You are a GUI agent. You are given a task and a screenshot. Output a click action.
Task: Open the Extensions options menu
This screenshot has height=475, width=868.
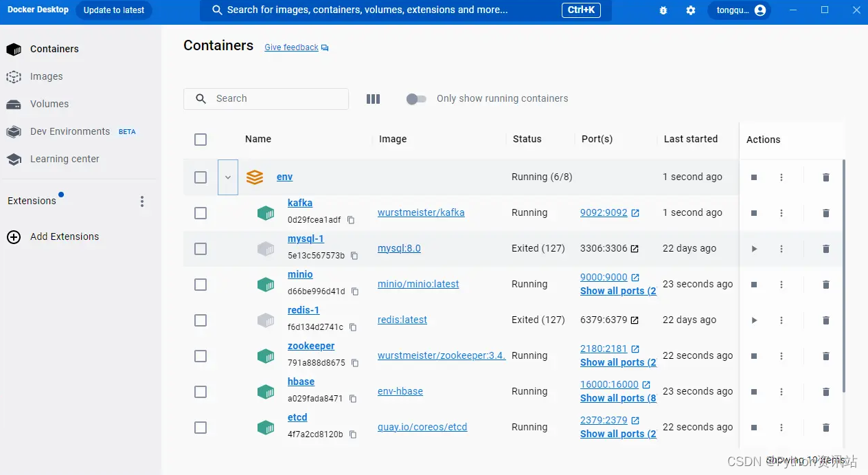pyautogui.click(x=142, y=201)
